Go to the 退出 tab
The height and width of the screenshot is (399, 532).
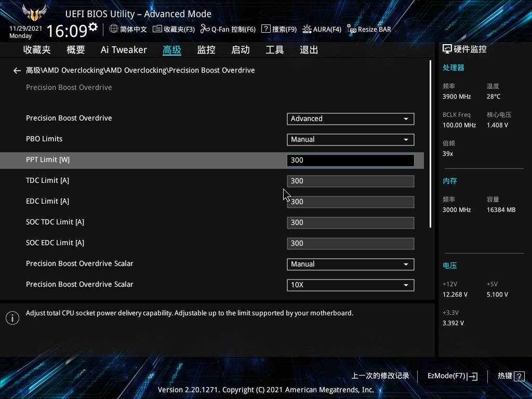(x=309, y=50)
